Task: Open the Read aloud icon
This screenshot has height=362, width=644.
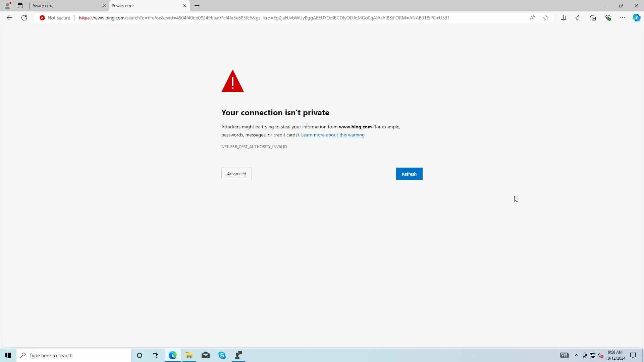Action: coord(532,18)
